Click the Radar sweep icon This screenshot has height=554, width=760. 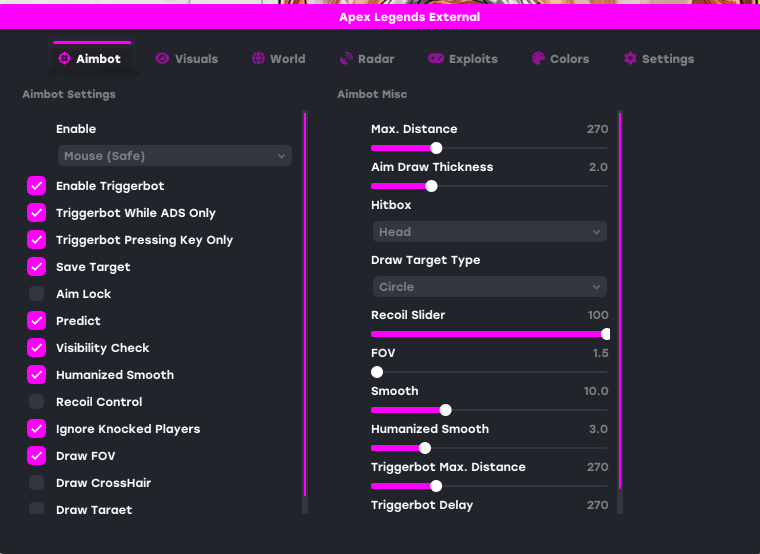pos(346,59)
